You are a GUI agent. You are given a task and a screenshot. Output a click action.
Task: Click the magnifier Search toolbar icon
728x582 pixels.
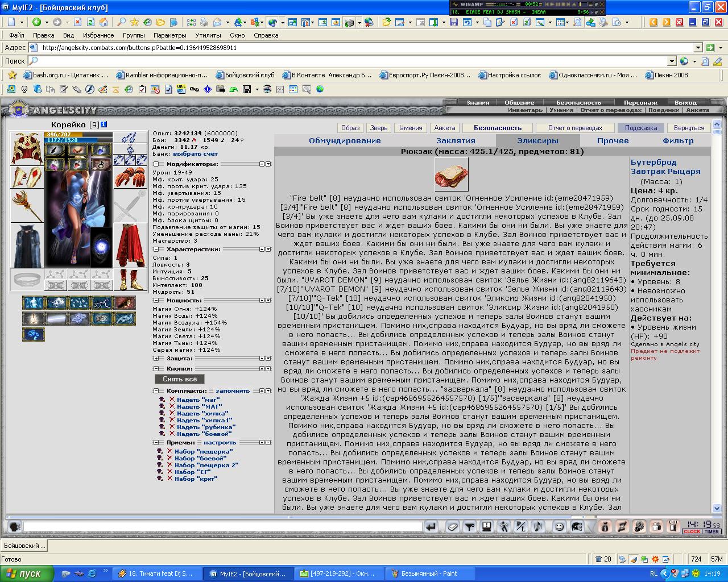121,22
